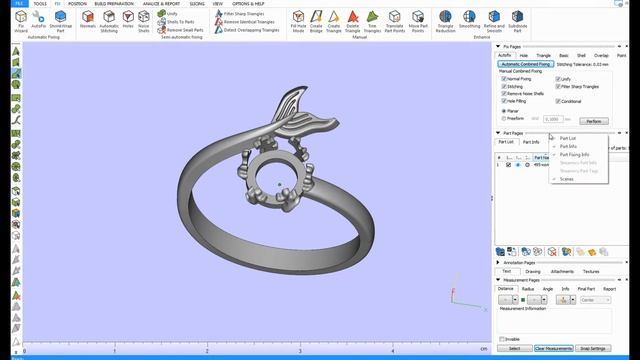Open the OPTIONS & HELP tab
This screenshot has height=360, width=640.
click(248, 4)
